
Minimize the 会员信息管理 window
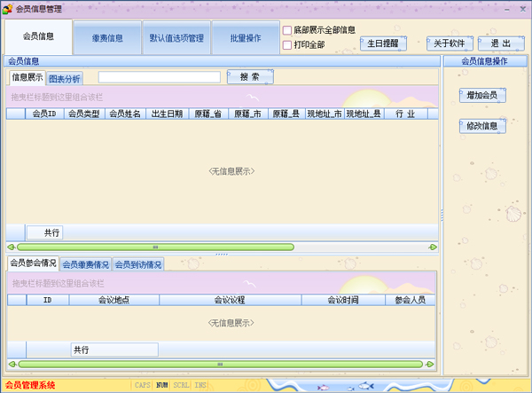tap(507, 10)
